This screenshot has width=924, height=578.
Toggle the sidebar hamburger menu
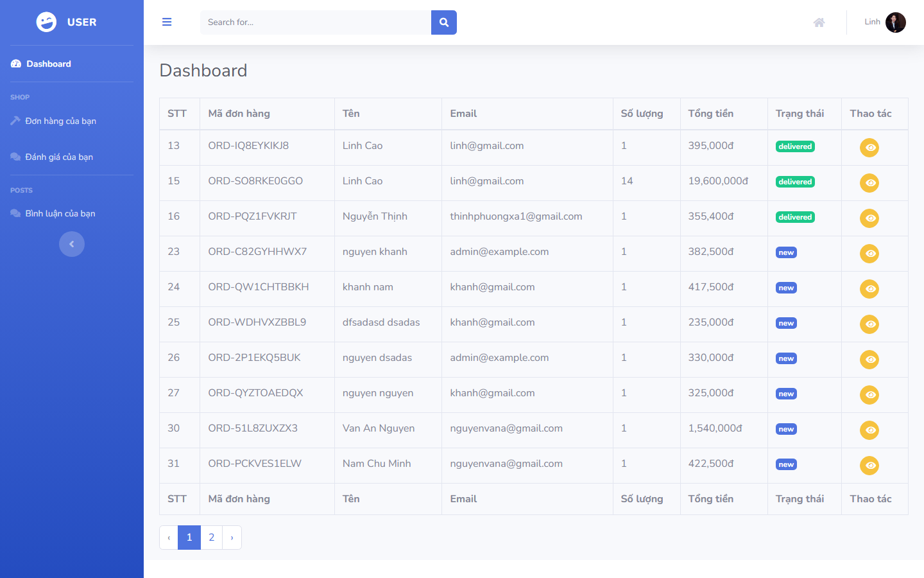167,22
